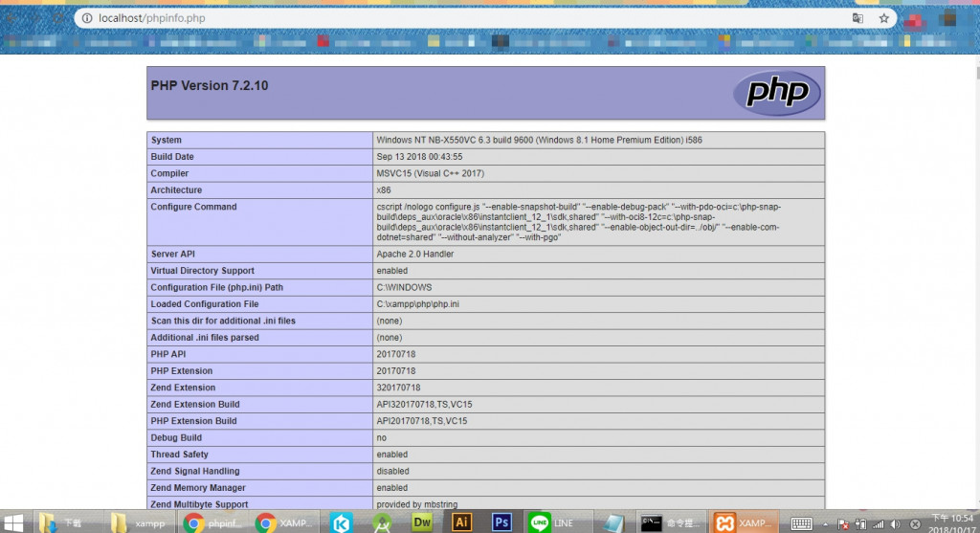
Task: Click the 'Thread Safety' row label
Action: (179, 455)
